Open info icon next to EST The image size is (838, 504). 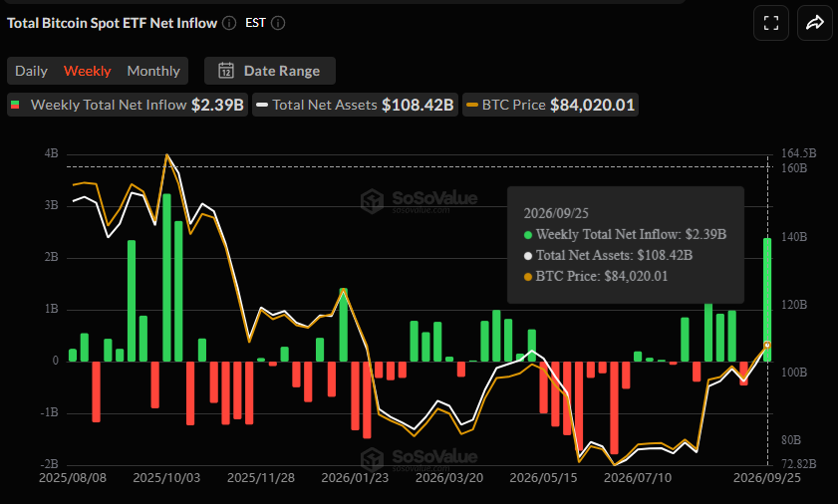[x=278, y=23]
